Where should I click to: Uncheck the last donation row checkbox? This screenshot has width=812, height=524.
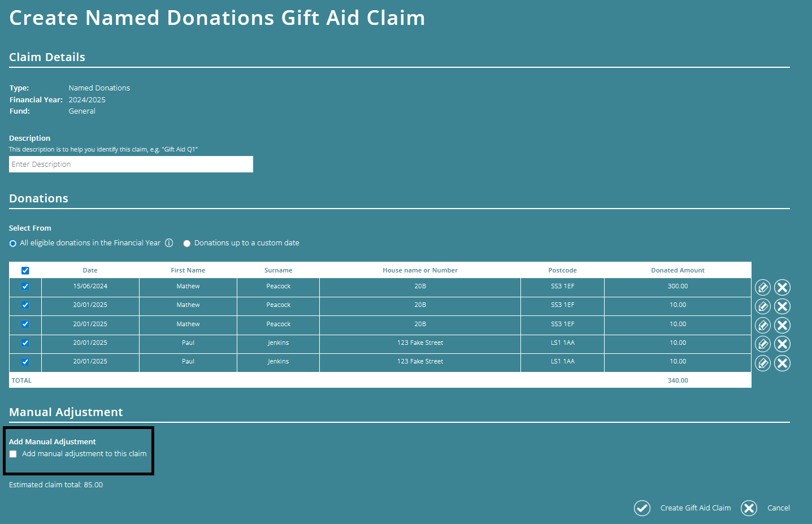(25, 361)
